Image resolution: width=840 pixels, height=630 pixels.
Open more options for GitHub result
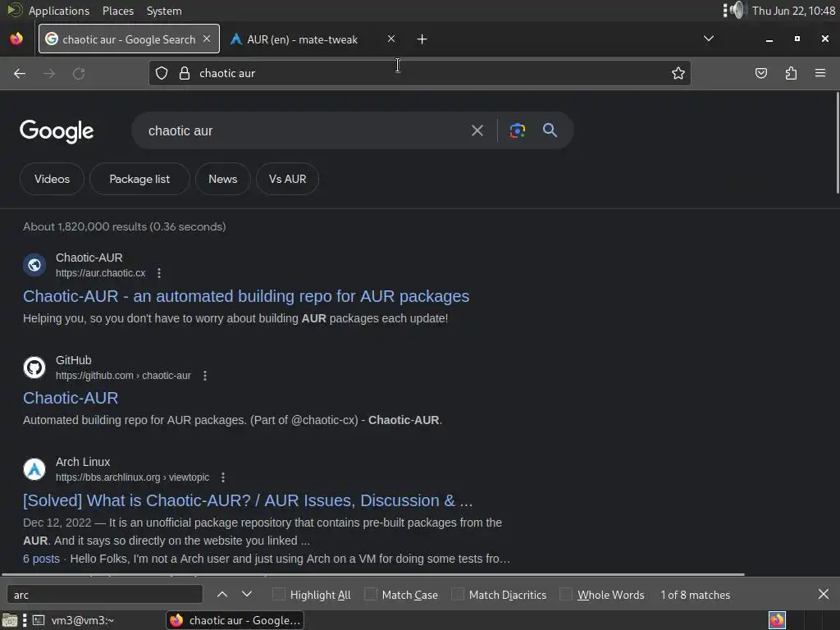204,376
